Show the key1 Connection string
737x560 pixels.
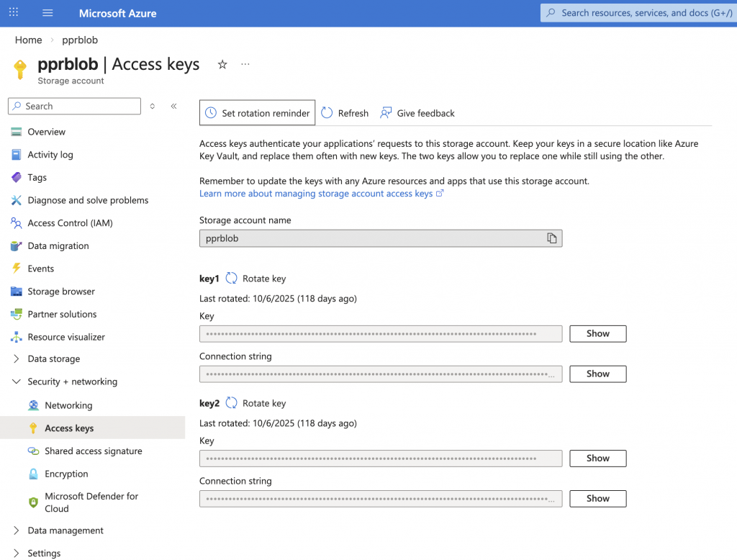click(x=597, y=374)
